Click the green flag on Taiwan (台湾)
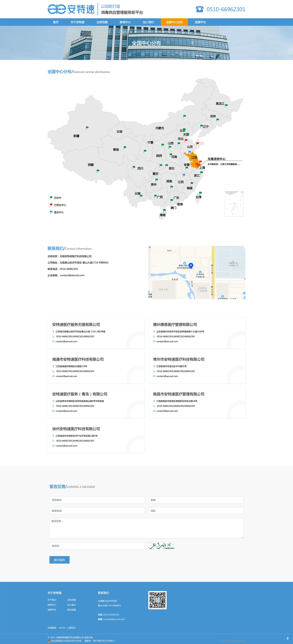293x644 pixels. click(x=200, y=193)
